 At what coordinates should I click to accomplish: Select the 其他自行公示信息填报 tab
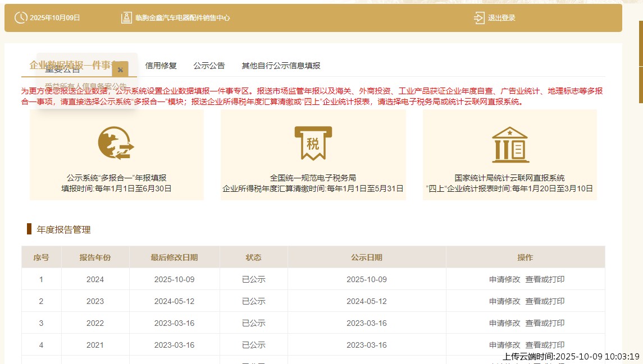click(281, 66)
